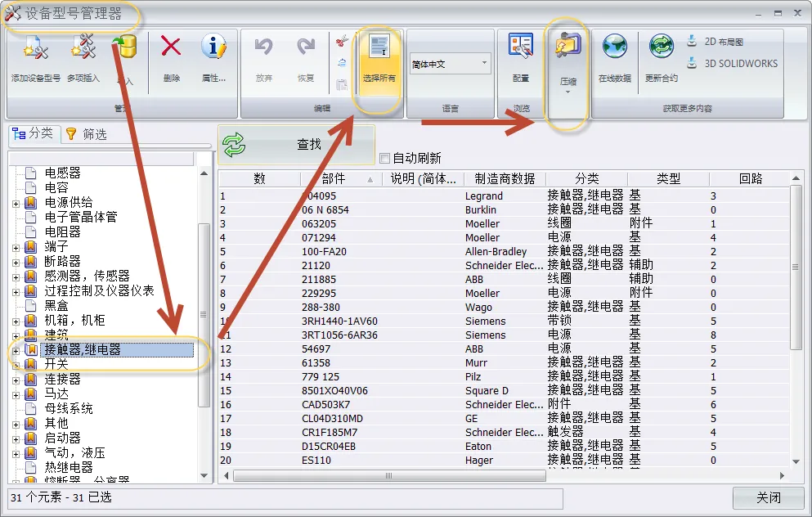Select the 热继电器 tree item
Viewport: 812px width, 517px height.
pyautogui.click(x=69, y=467)
